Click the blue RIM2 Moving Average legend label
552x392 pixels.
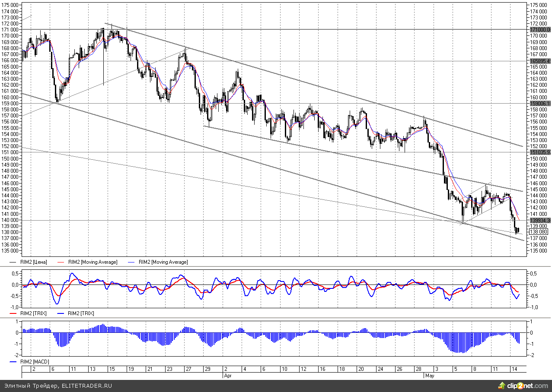pos(163,262)
